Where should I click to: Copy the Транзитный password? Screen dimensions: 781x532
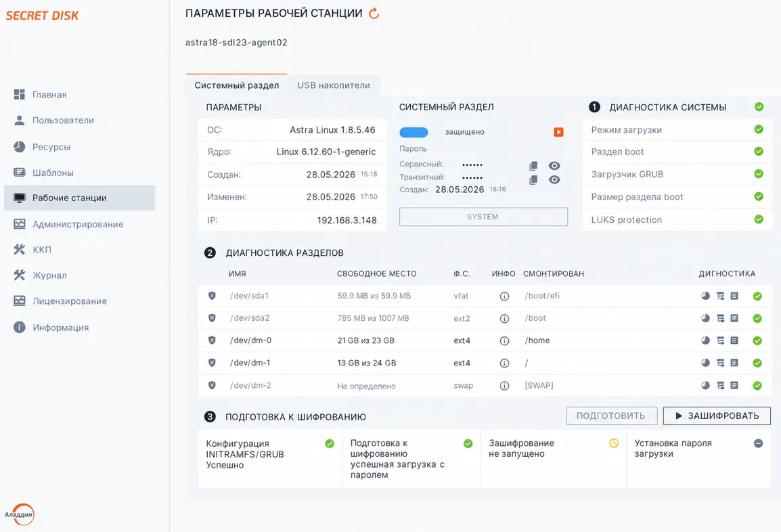(x=533, y=179)
